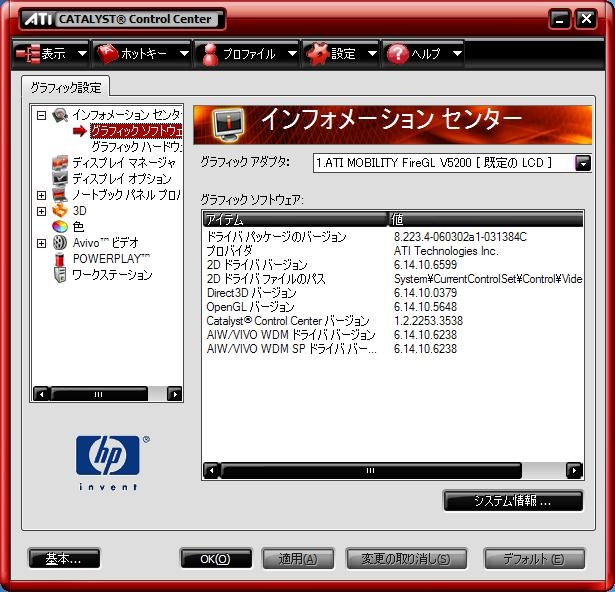Screen dimensions: 615x592
Task: Click the 表示 view icon in toolbar
Action: coord(27,54)
